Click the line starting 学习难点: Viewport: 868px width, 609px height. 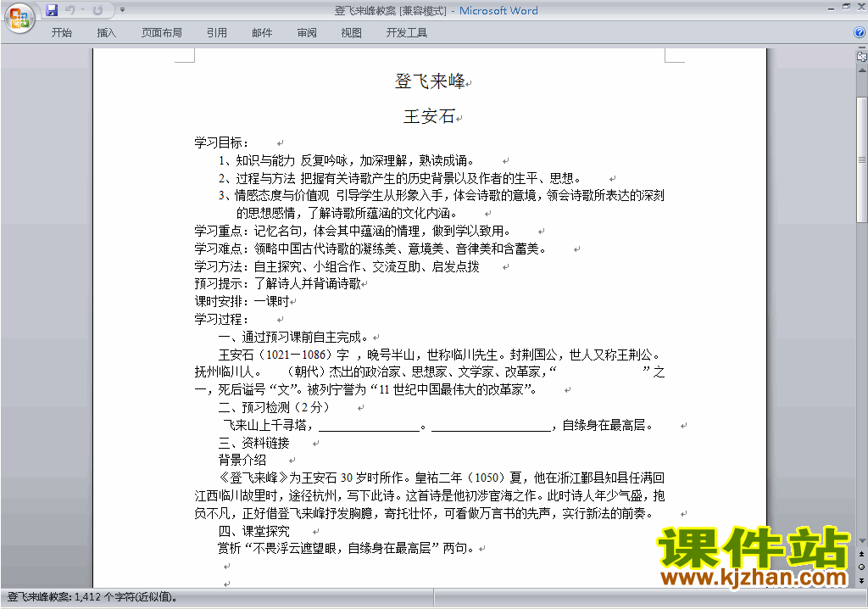click(370, 249)
